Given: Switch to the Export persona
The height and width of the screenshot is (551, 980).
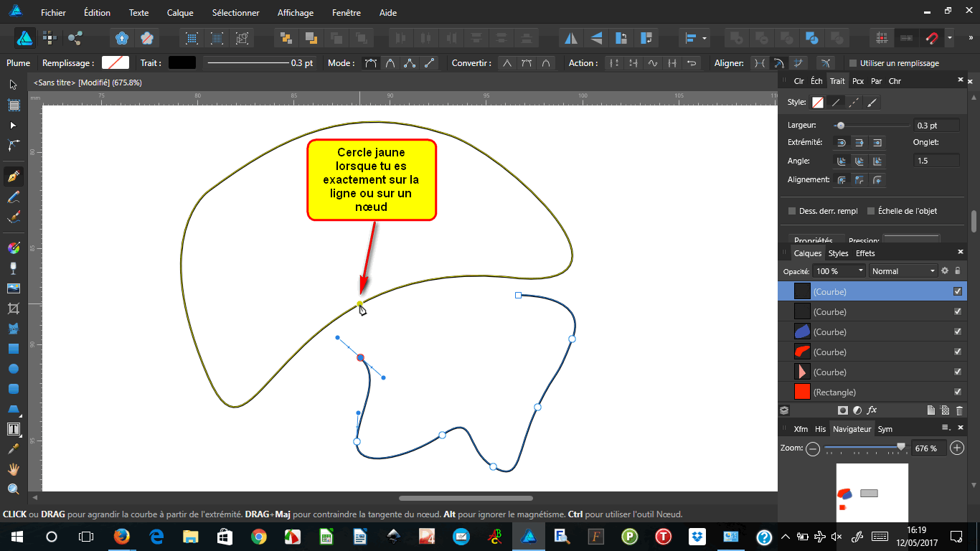Looking at the screenshot, I should [75, 37].
